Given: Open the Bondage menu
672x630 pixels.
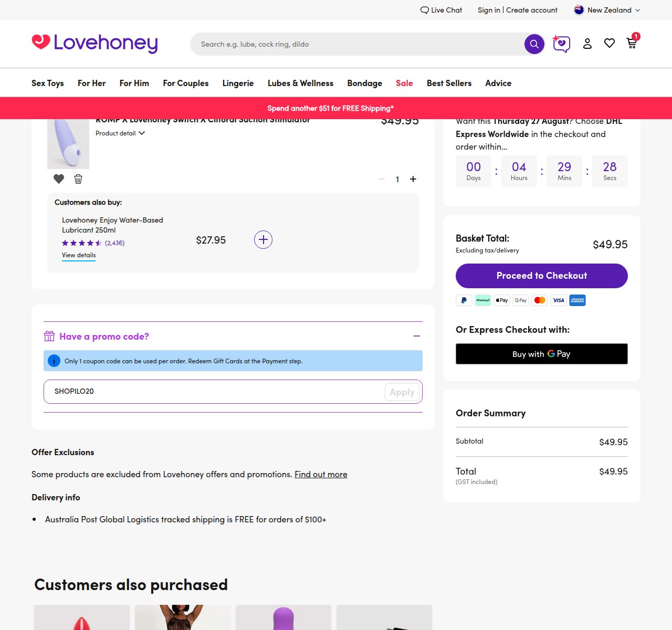Looking at the screenshot, I should click(x=365, y=83).
